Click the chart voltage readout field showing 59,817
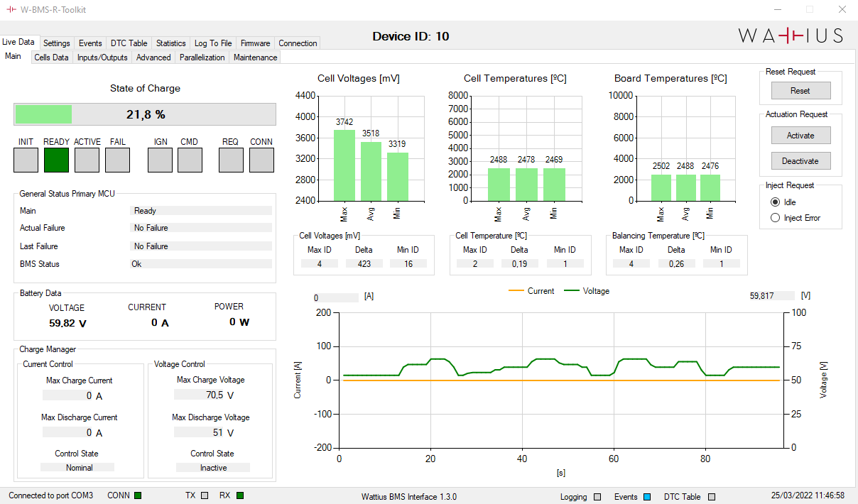The width and height of the screenshot is (858, 504). click(772, 297)
